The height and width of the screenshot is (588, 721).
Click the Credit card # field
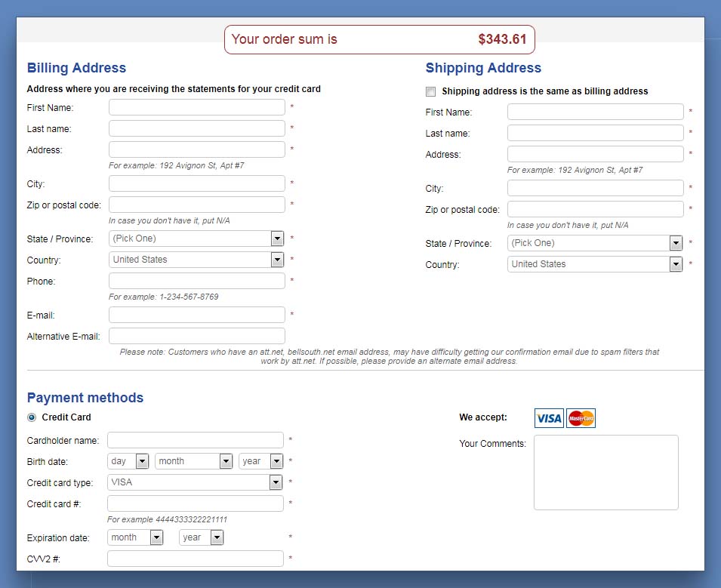click(196, 503)
